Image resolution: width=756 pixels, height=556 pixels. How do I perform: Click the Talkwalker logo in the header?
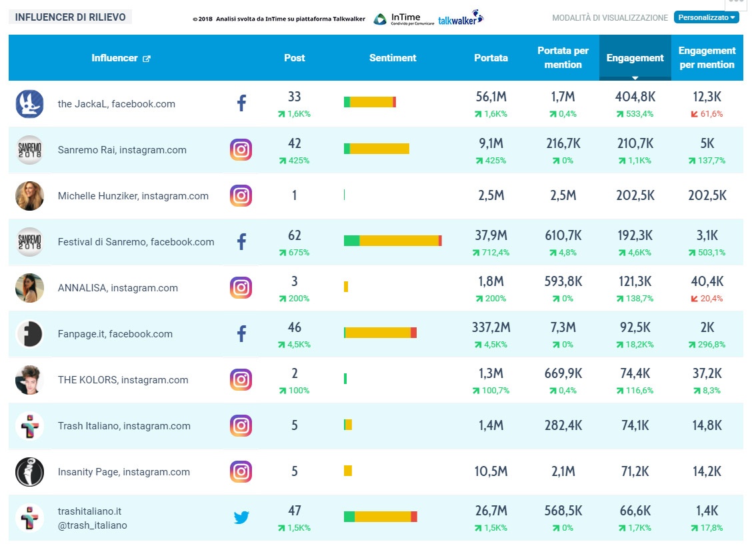[461, 18]
